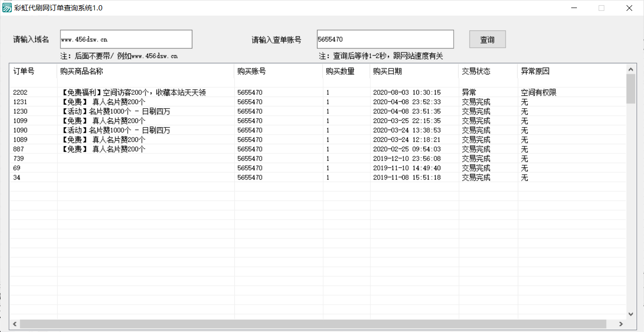Select order row 34 at the bottom
Screen dimensions: 644x332
[x=189, y=177]
